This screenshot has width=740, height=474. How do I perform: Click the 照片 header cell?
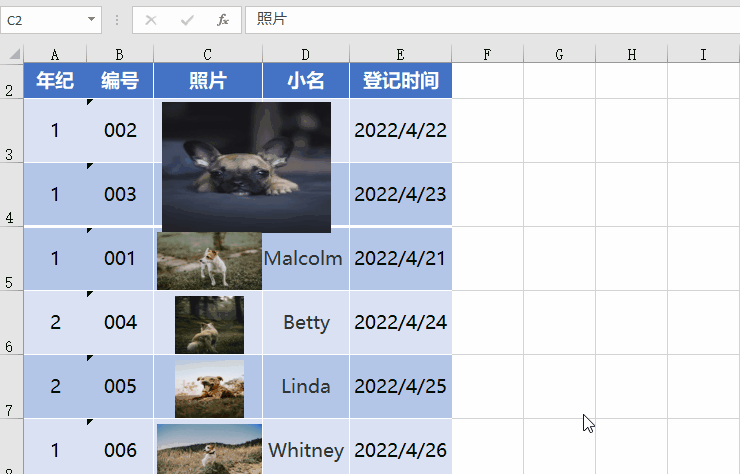(x=208, y=81)
